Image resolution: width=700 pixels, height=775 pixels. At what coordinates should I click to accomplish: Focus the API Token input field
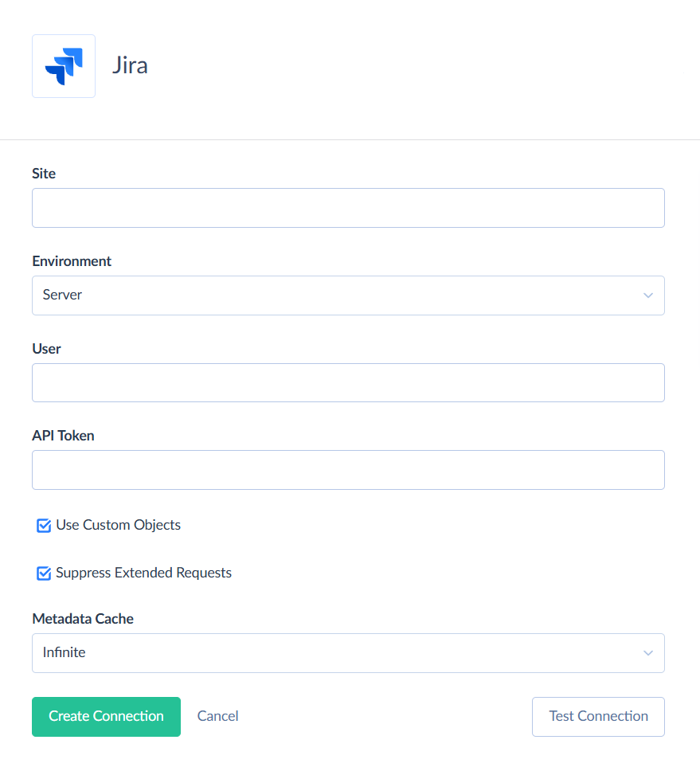[x=348, y=470]
